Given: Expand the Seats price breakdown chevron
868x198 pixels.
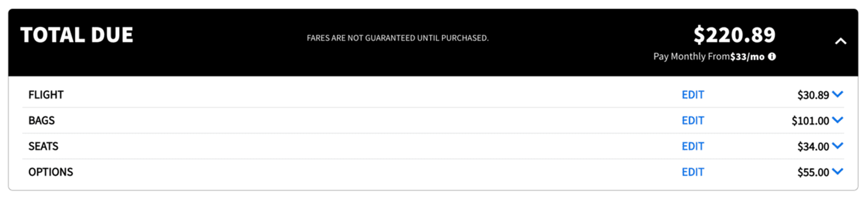Looking at the screenshot, I should click(838, 146).
